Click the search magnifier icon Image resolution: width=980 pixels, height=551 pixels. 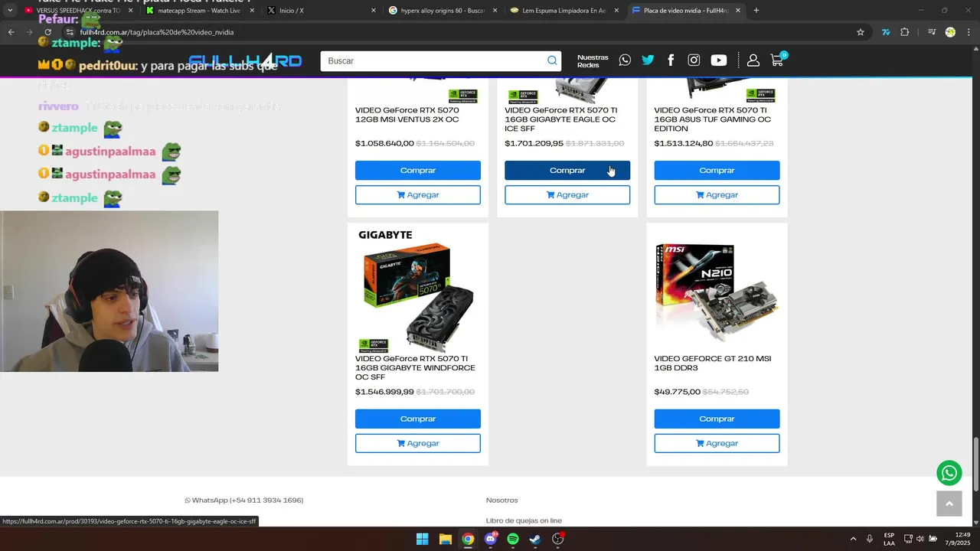coord(552,61)
